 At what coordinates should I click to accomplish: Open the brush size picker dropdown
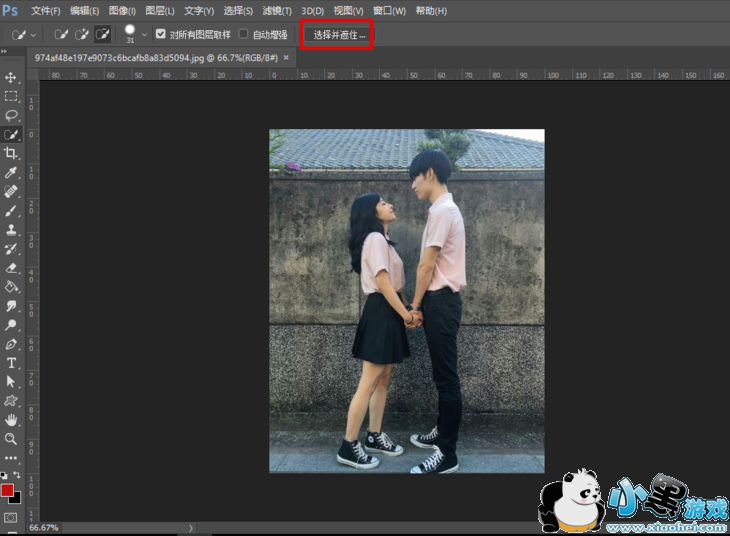pyautogui.click(x=144, y=34)
